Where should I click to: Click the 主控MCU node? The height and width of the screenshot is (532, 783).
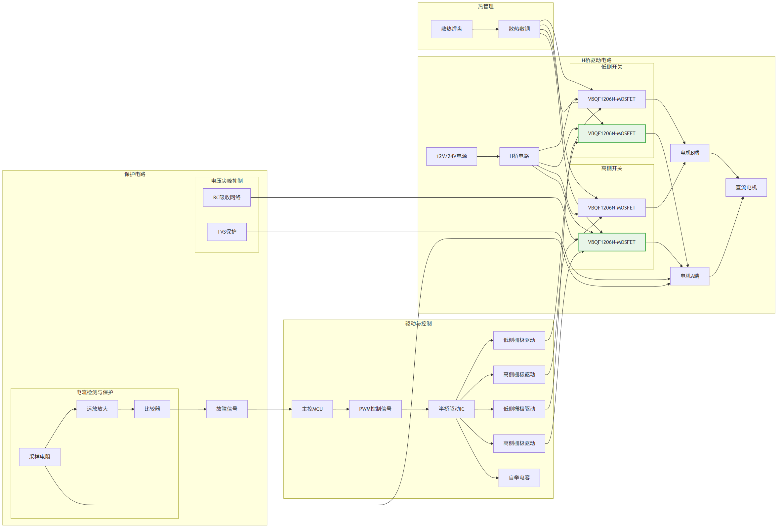312,409
